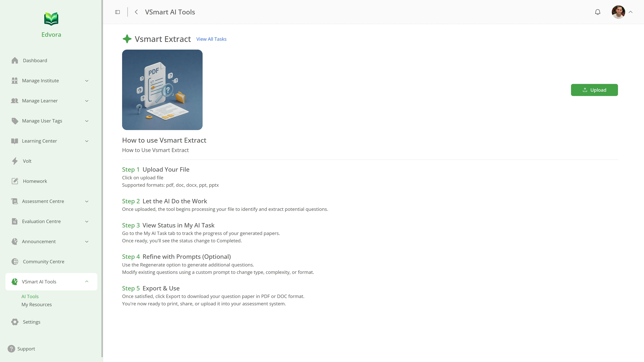Open Community Centre via the globe icon
Image resolution: width=644 pixels, height=362 pixels.
pyautogui.click(x=15, y=262)
